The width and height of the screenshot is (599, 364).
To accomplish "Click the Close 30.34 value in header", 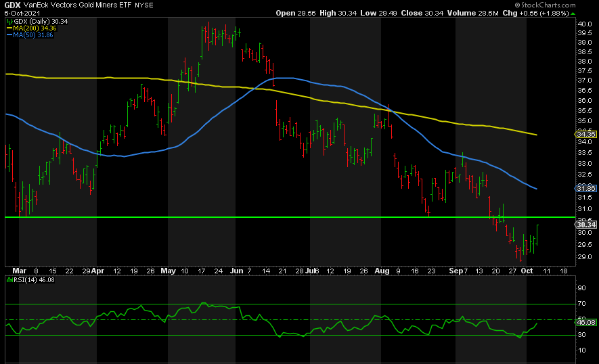I will point(422,13).
